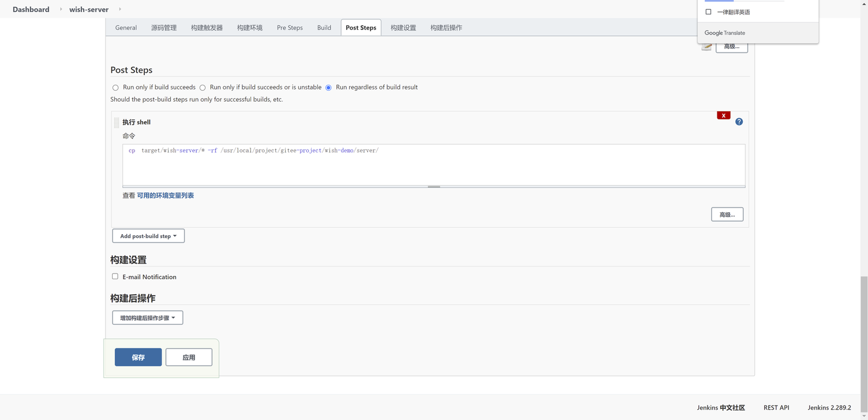This screenshot has height=420, width=868.
Task: Select 'Run regardless of build result'
Action: [x=328, y=88]
